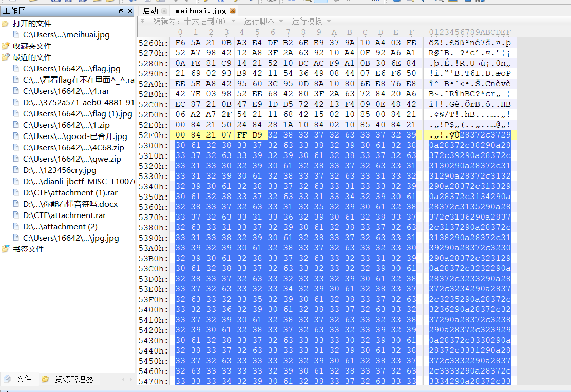This screenshot has width=571, height=392.
Task: Open the 运行模板 dropdown
Action: pos(311,22)
